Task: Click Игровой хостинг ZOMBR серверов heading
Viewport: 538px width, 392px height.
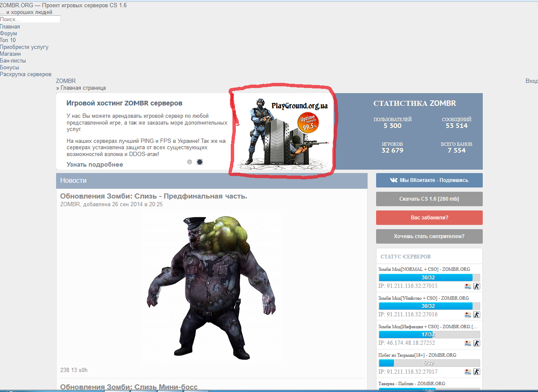Action: [125, 103]
